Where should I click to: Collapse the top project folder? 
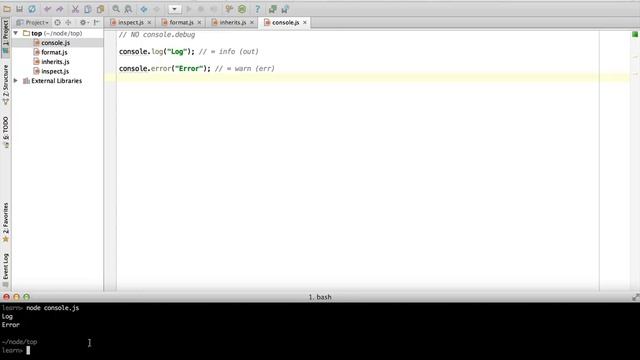click(16, 33)
